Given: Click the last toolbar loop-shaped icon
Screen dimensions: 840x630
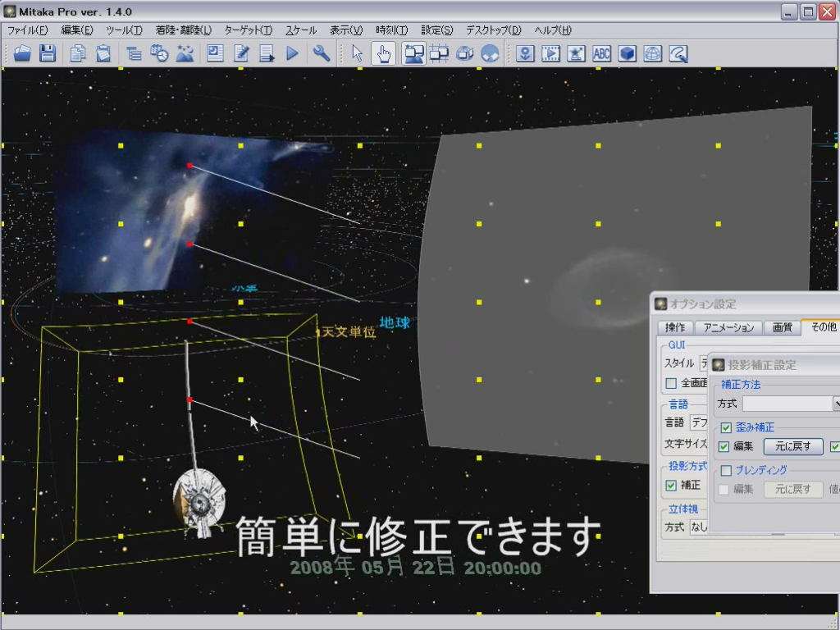Looking at the screenshot, I should coord(678,53).
